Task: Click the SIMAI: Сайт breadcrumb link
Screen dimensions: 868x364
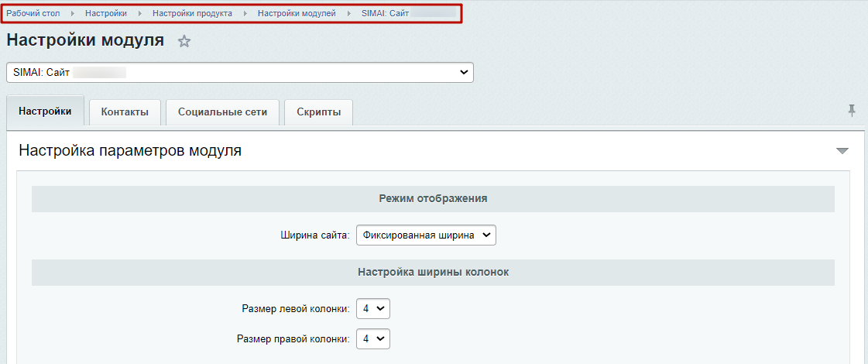Action: click(x=385, y=14)
